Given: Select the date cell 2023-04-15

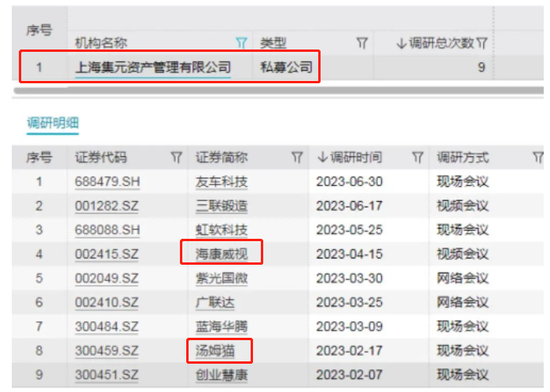Looking at the screenshot, I should point(349,254).
